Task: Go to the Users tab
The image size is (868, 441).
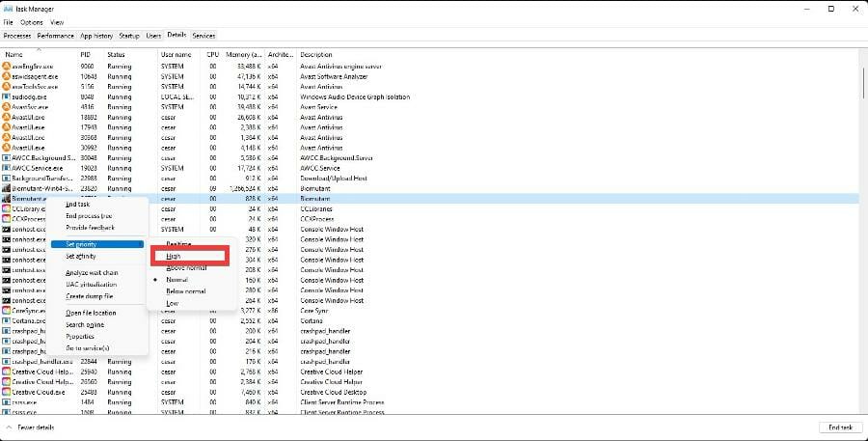Action: click(x=153, y=36)
